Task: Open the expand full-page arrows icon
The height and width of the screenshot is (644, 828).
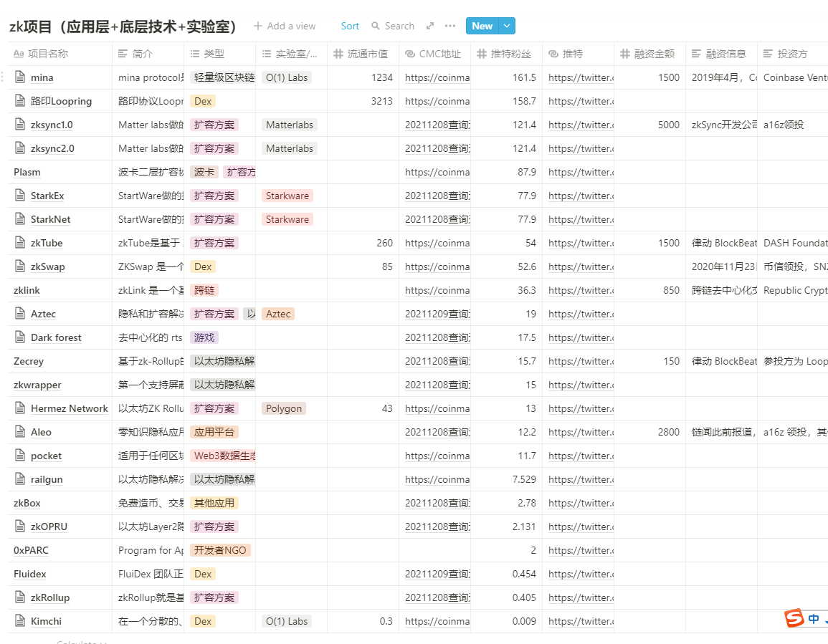Action: [430, 26]
